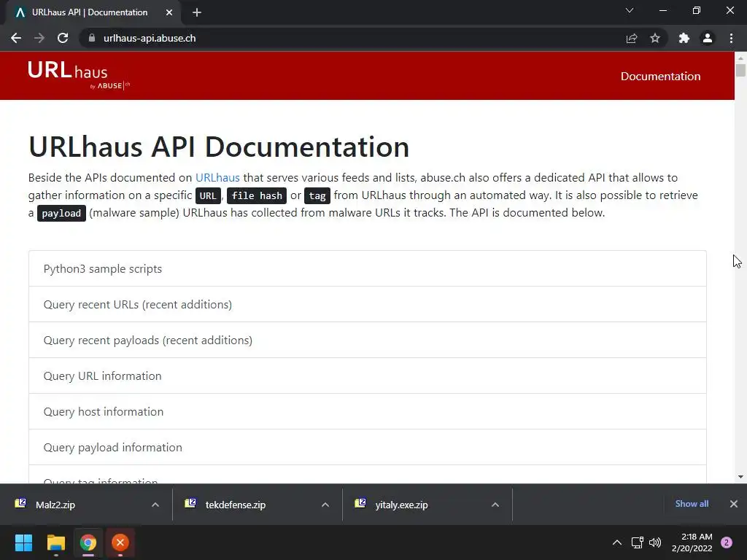
Task: Expand Query URL information section
Action: tap(368, 376)
